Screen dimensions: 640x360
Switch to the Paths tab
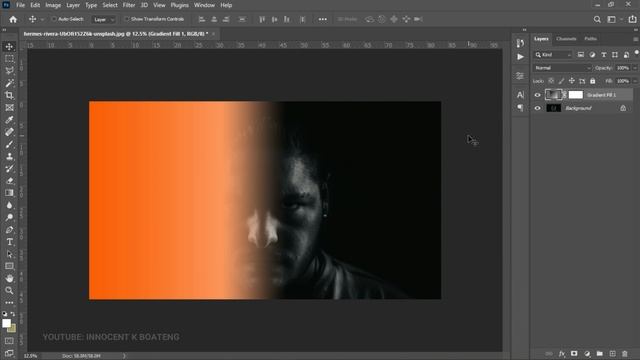(590, 39)
